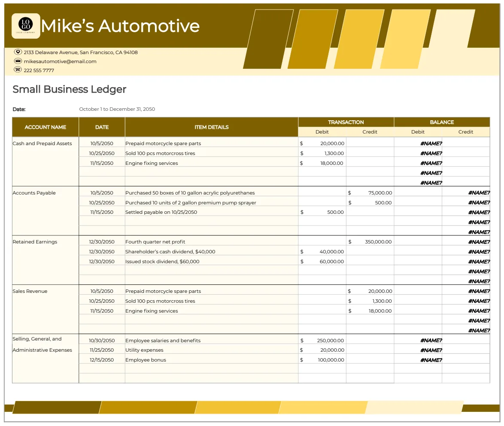Click the 20,000.00 credit in Sales Revenue

pos(370,291)
